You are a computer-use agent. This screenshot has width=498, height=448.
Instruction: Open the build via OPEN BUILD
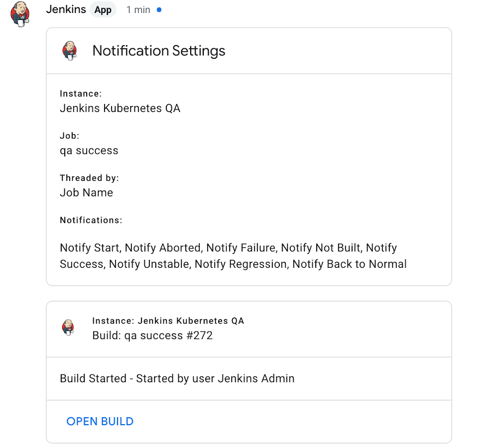pyautogui.click(x=100, y=421)
